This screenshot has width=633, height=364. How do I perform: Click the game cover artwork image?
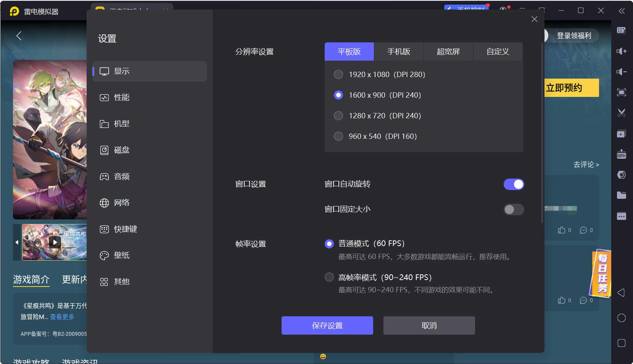[x=50, y=139]
